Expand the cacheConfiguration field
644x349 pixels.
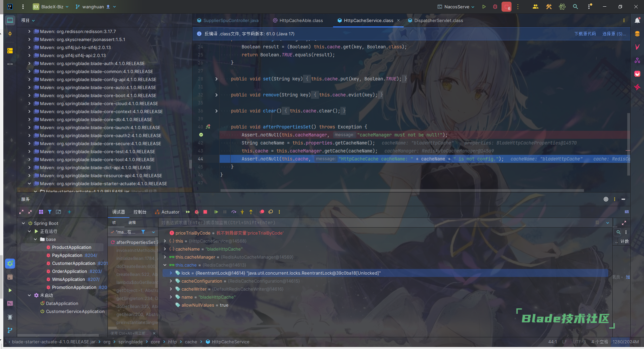(x=171, y=281)
